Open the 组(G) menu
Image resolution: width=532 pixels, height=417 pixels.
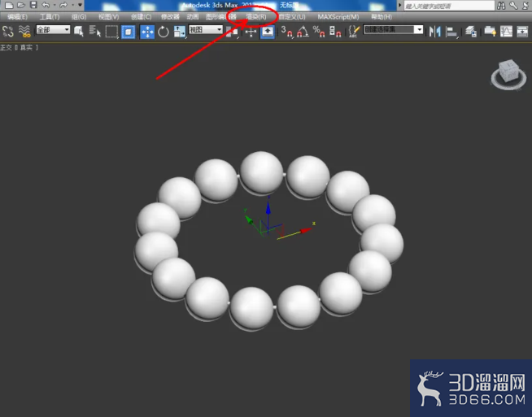79,16
